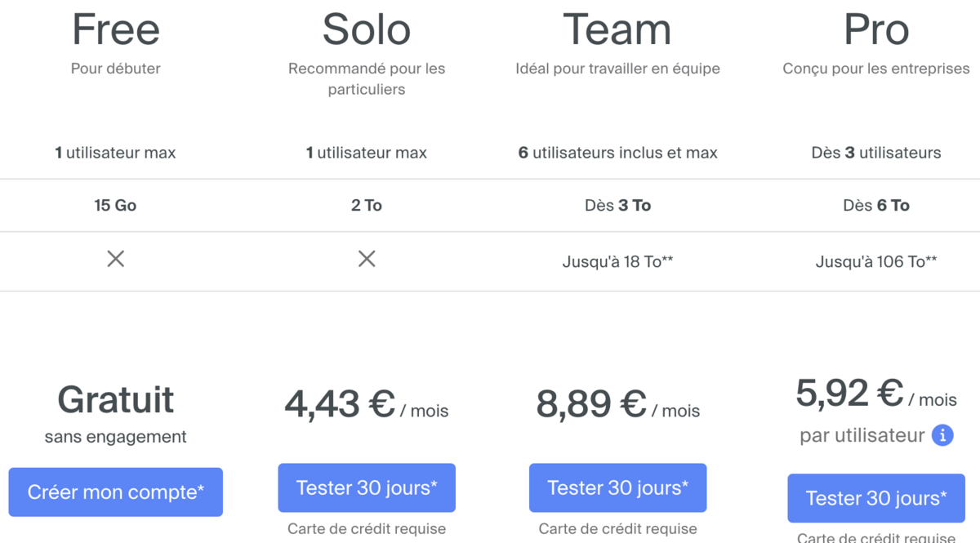
Task: Click Jusqu'à 18 To** storage text
Action: [x=617, y=262]
